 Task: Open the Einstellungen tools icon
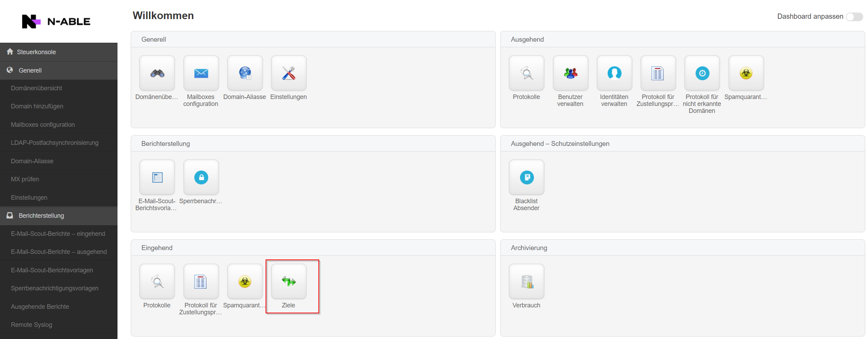(x=289, y=73)
